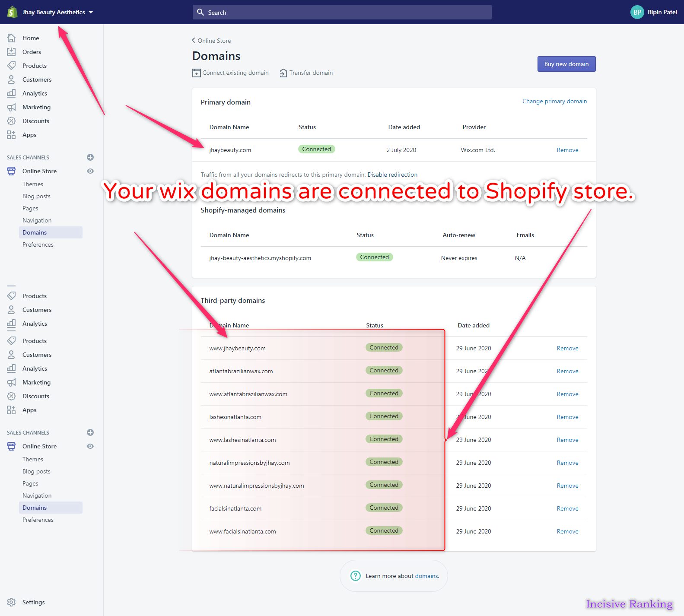Click Connected badge for facialsinatlanta.com
Viewport: 684px width, 616px height.
tap(384, 508)
